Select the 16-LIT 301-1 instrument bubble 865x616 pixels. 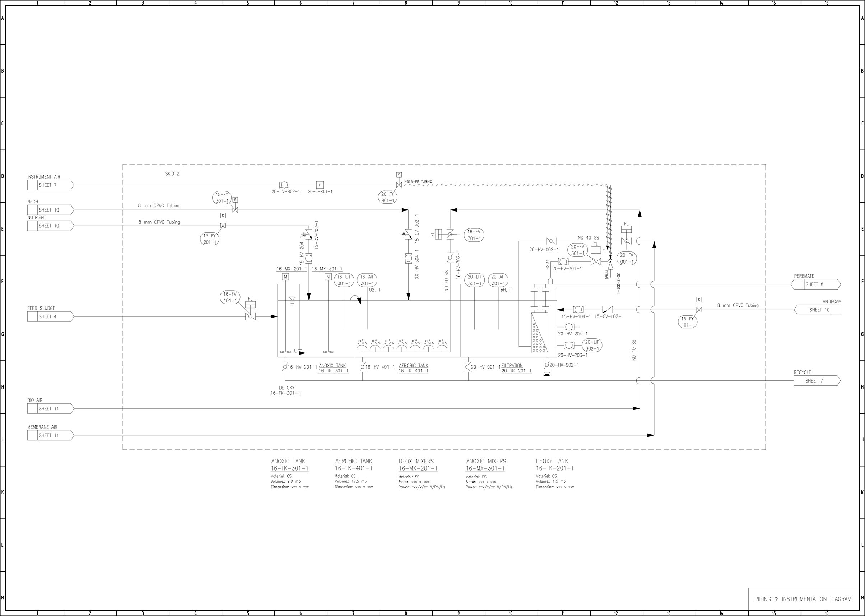(x=344, y=280)
